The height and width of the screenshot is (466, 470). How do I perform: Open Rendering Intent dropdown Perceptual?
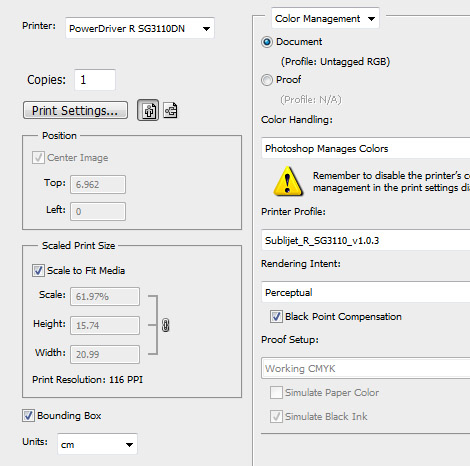[x=366, y=292]
